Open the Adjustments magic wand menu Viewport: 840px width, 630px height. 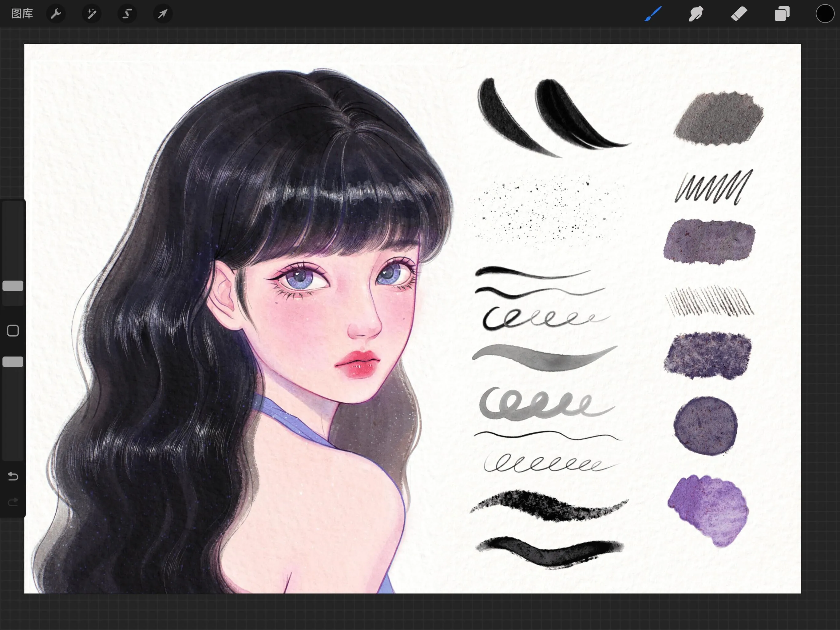point(91,14)
